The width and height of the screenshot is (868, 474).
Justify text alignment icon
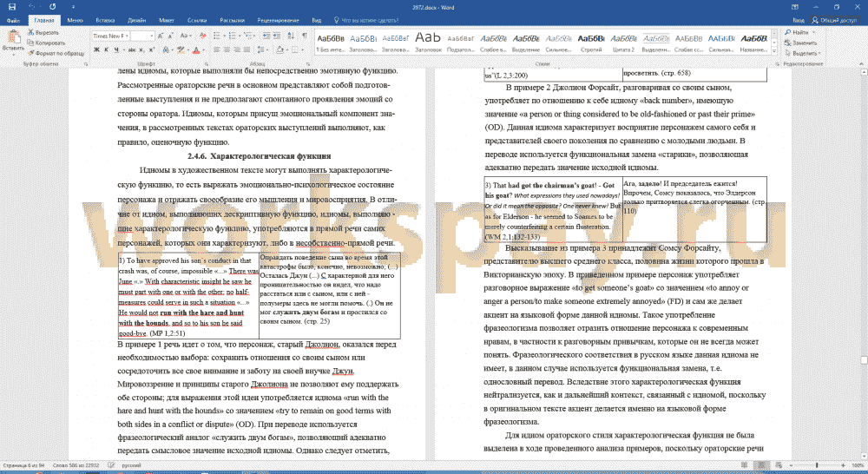point(247,49)
